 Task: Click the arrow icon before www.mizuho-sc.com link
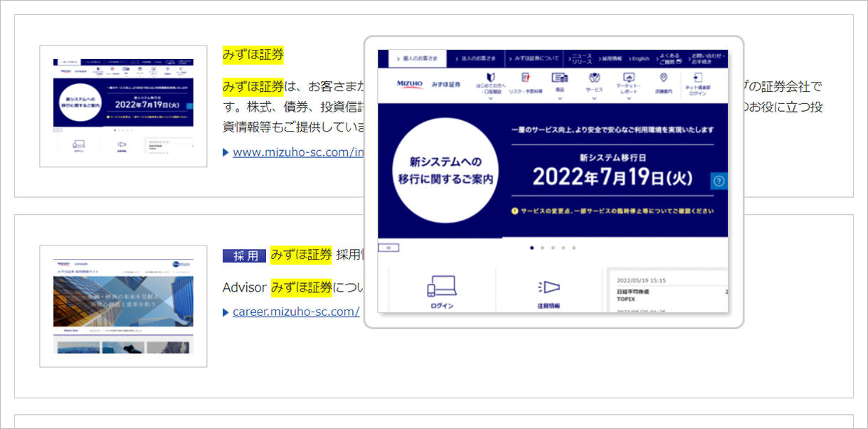coord(226,152)
